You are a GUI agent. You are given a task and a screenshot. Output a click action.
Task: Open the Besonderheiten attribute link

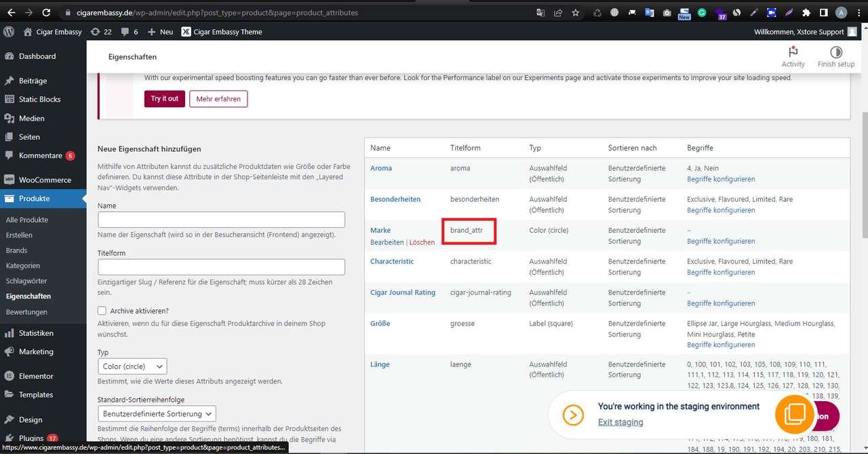395,200
